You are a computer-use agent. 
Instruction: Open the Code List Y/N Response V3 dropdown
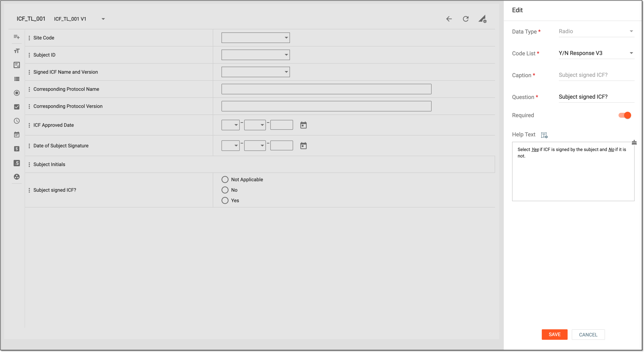(596, 53)
